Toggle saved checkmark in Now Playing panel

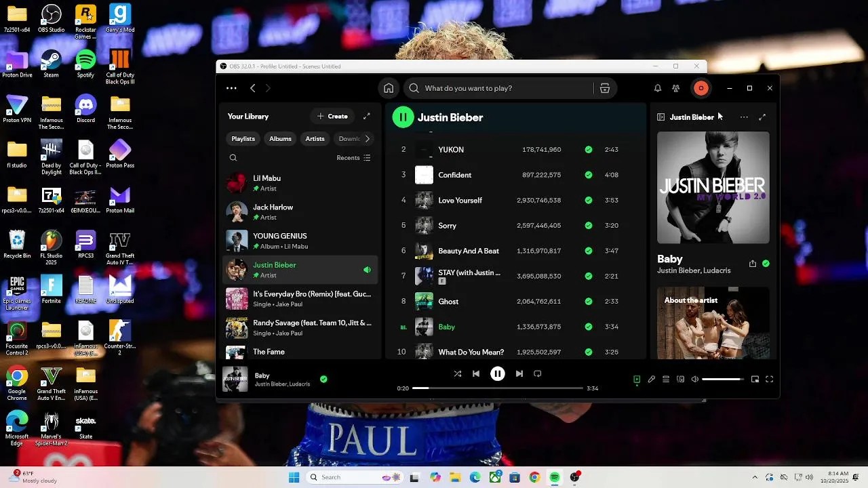(x=766, y=264)
